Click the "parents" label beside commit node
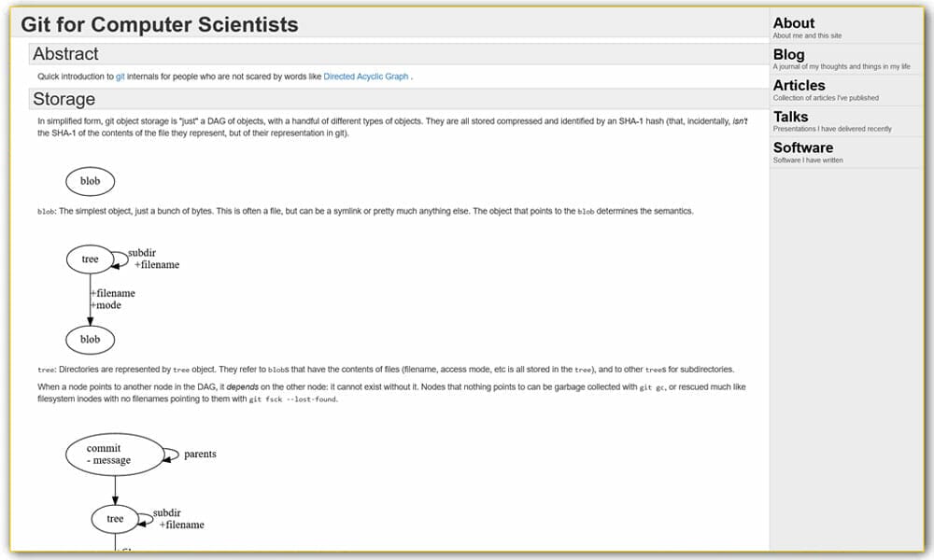The image size is (934, 560). click(200, 455)
